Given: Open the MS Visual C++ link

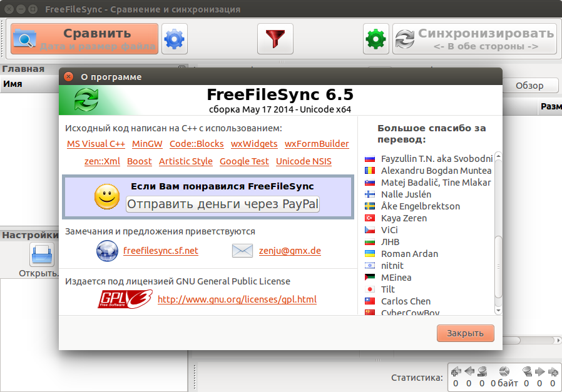Looking at the screenshot, I should coord(96,144).
